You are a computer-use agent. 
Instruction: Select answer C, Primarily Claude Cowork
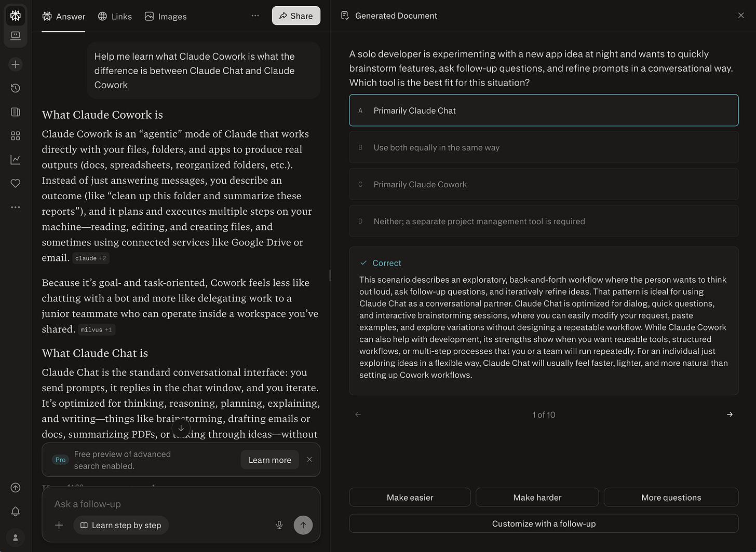tap(543, 184)
